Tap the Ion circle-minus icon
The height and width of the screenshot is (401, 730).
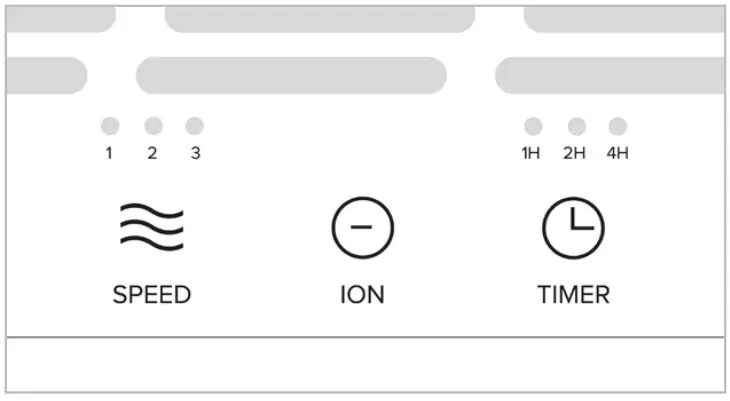(363, 227)
